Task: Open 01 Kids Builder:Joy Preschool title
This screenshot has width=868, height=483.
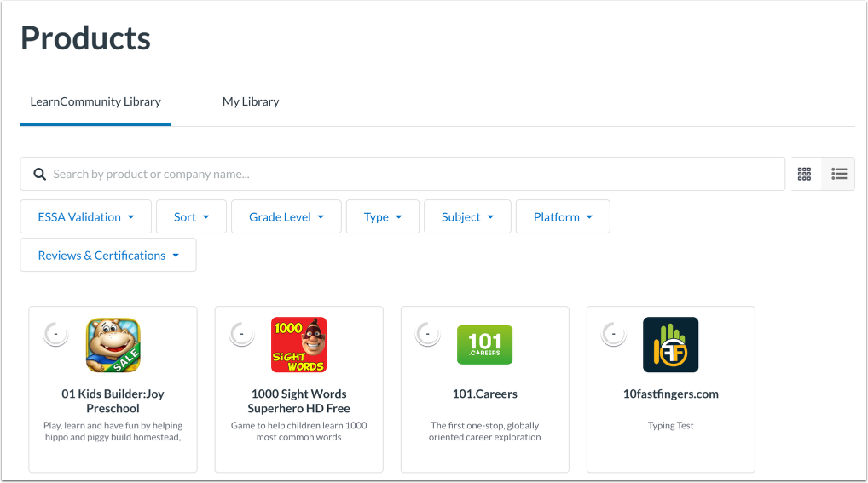Action: [113, 401]
